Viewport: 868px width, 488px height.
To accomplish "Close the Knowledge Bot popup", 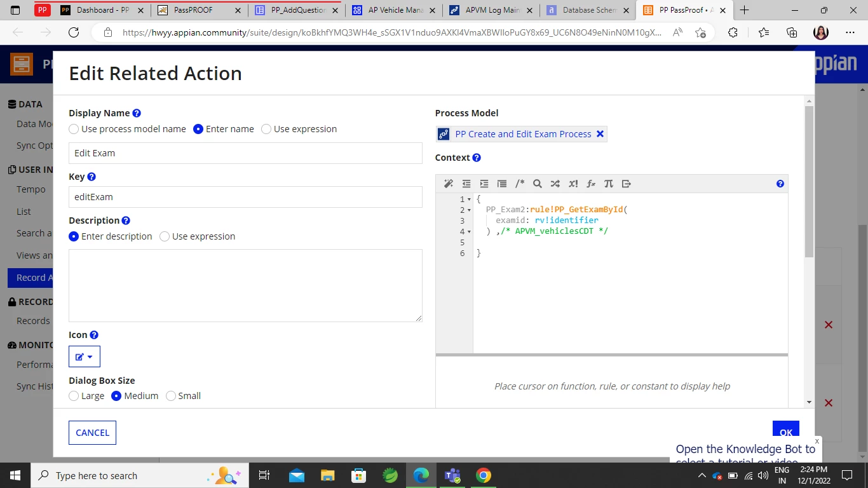I will click(x=817, y=441).
